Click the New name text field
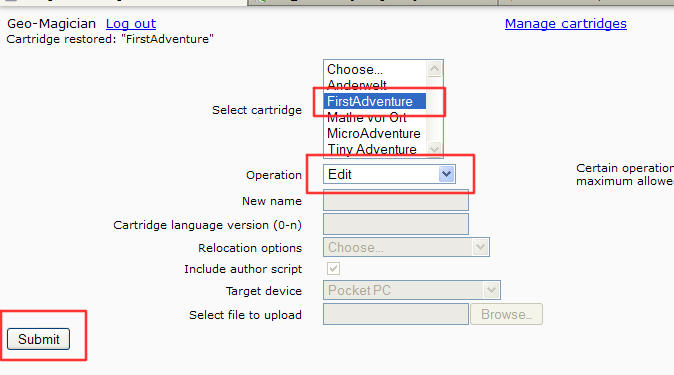Image resolution: width=674 pixels, height=375 pixels. click(x=396, y=200)
